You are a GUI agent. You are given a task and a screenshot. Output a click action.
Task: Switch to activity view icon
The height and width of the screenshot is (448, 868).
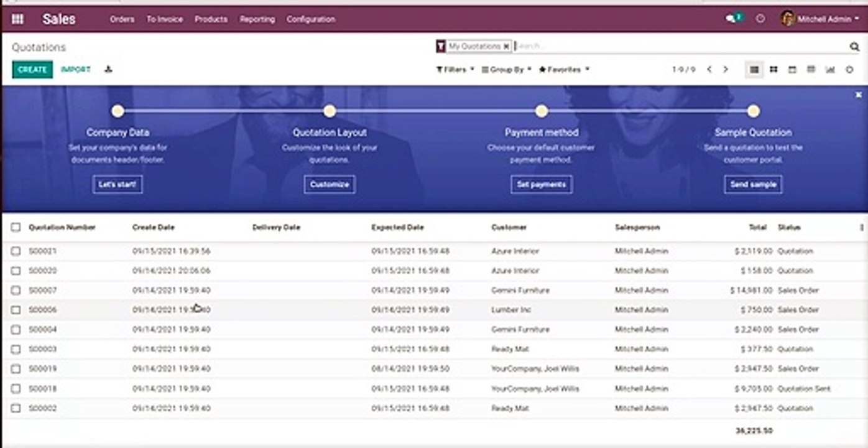click(x=849, y=70)
